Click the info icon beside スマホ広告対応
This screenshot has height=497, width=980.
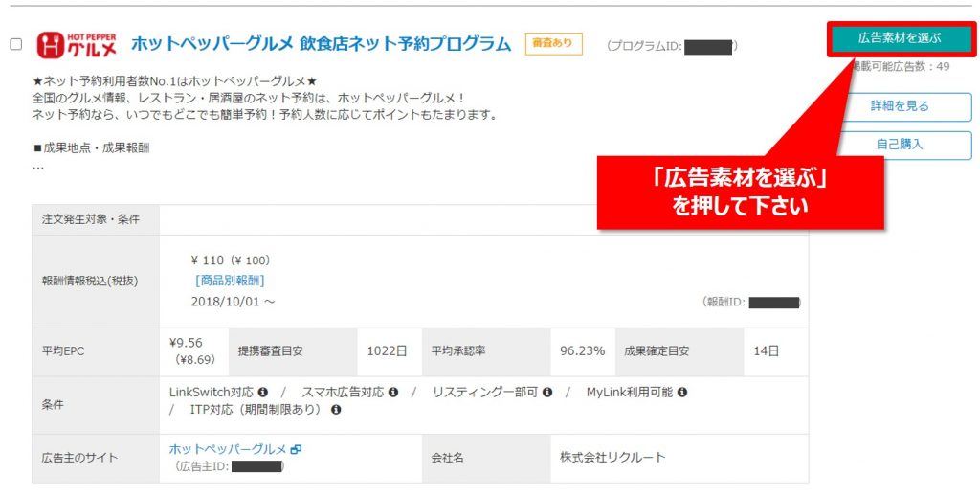(x=393, y=393)
